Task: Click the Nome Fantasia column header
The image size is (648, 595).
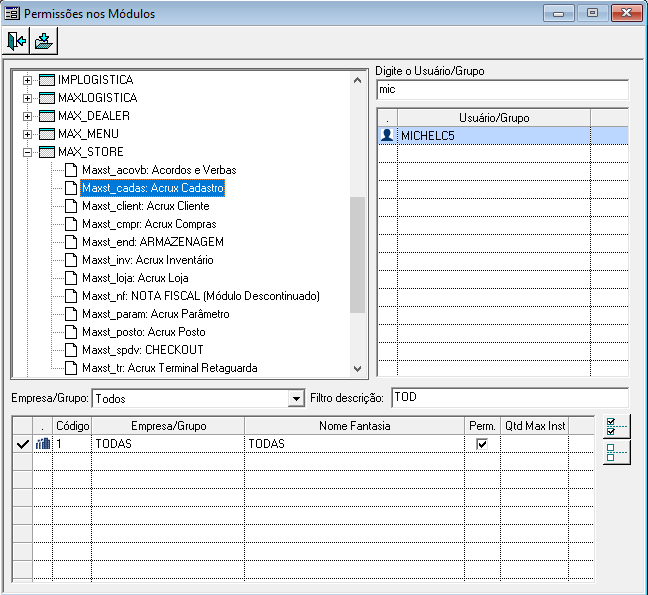Action: (x=355, y=426)
